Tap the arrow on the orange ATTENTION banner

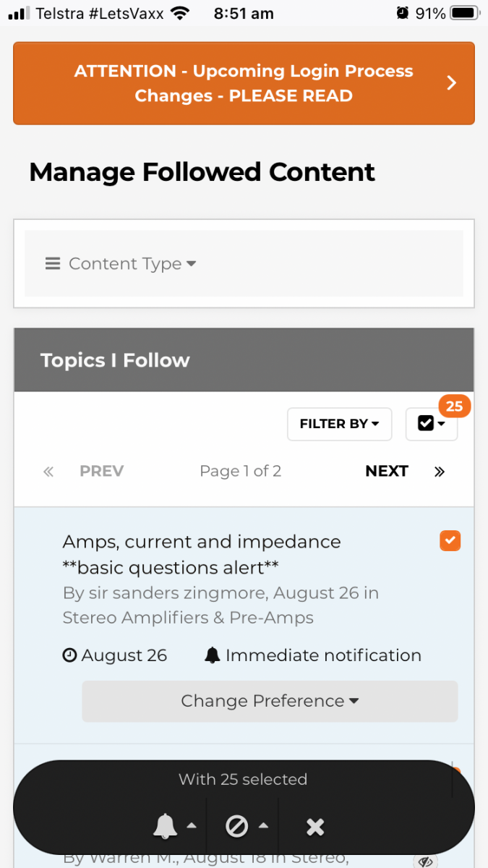[x=452, y=83]
